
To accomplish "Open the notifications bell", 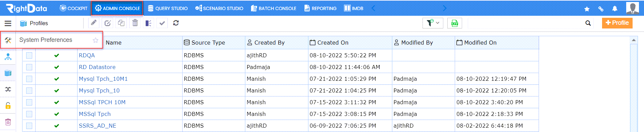I will [615, 9].
